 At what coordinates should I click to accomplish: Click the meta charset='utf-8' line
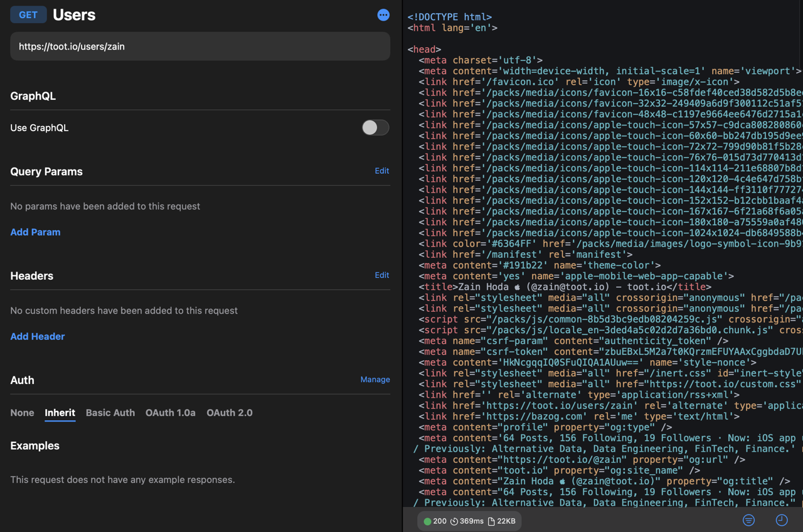point(481,60)
